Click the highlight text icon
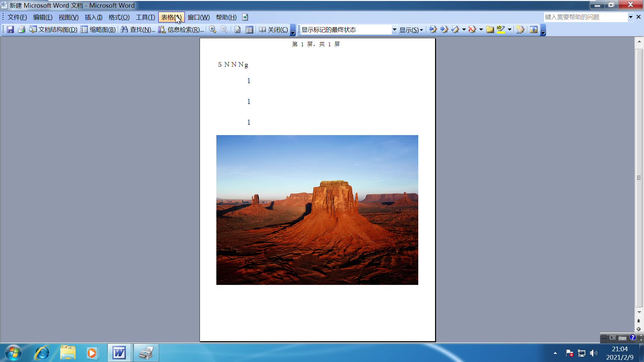 [x=501, y=29]
